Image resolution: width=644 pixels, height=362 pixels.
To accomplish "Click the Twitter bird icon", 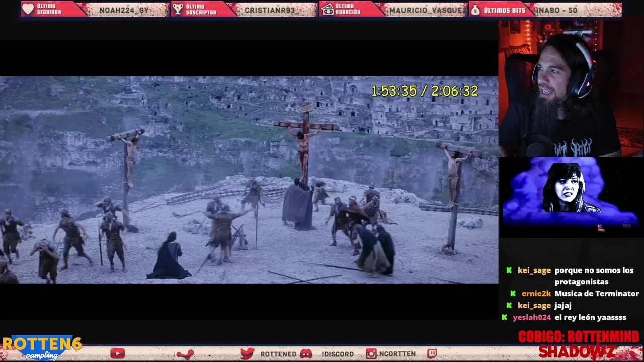I will point(247,354).
